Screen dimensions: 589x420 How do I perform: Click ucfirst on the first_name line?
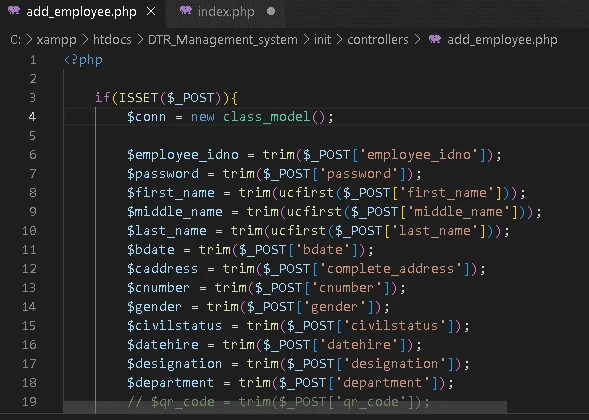tap(306, 193)
